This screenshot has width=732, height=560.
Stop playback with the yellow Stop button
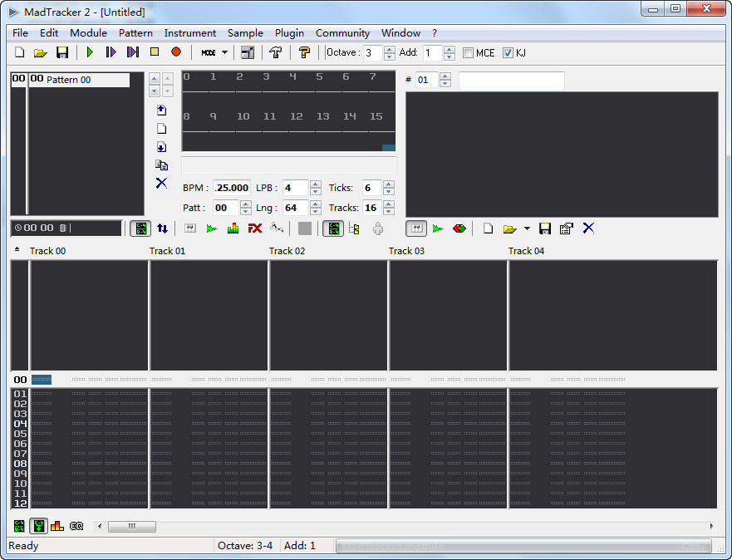coord(155,52)
